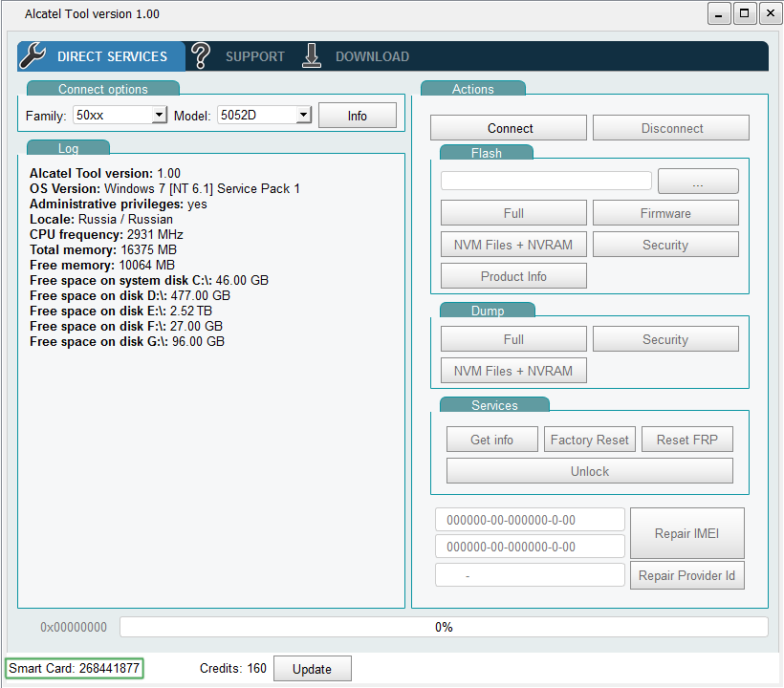This screenshot has height=688, width=784.
Task: Click the Flash file path field
Action: click(x=546, y=181)
